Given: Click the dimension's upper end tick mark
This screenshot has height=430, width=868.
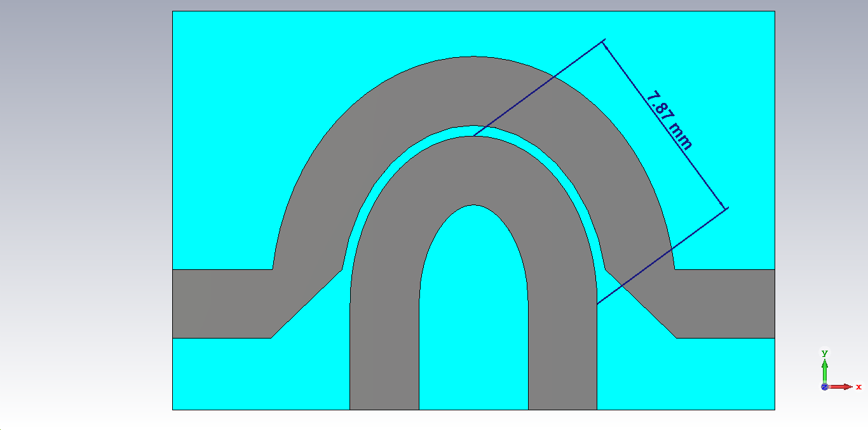Looking at the screenshot, I should point(603,42).
